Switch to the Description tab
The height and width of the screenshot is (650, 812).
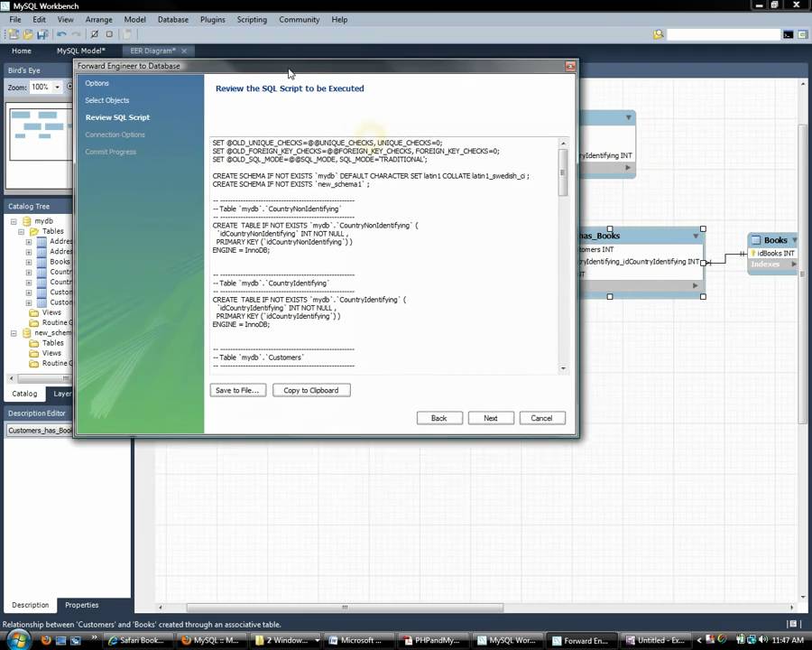30,605
